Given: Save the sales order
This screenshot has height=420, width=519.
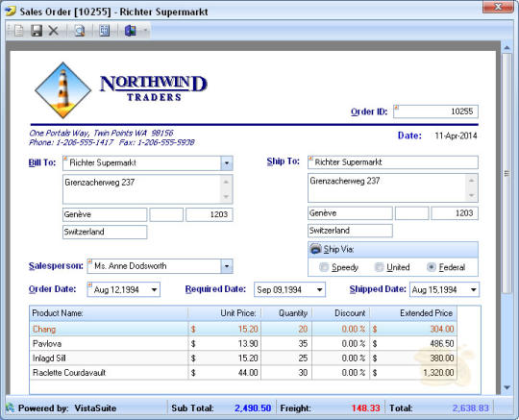Looking at the screenshot, I should tap(37, 31).
